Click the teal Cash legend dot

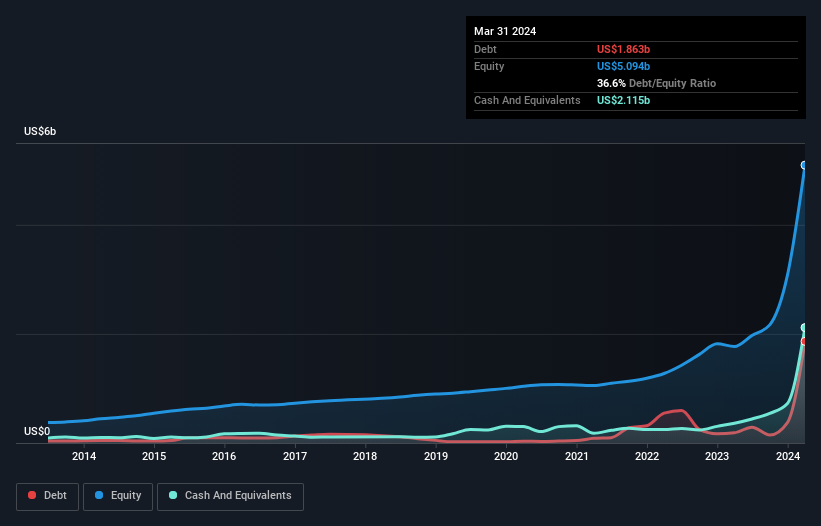pos(173,495)
